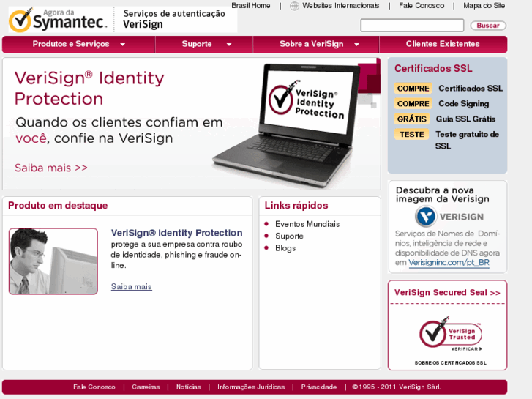This screenshot has height=399, width=532.
Task: Click the Produto em destaque heading
Action: (x=58, y=206)
